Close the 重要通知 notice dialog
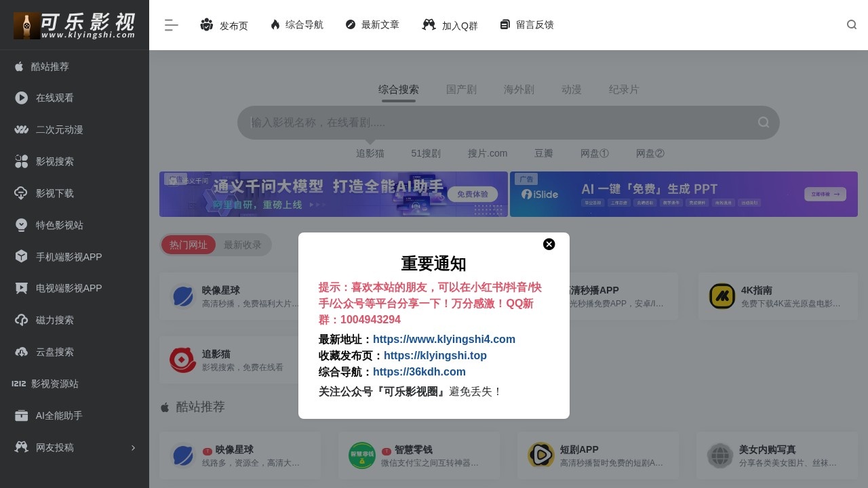The width and height of the screenshot is (868, 488). tap(549, 244)
